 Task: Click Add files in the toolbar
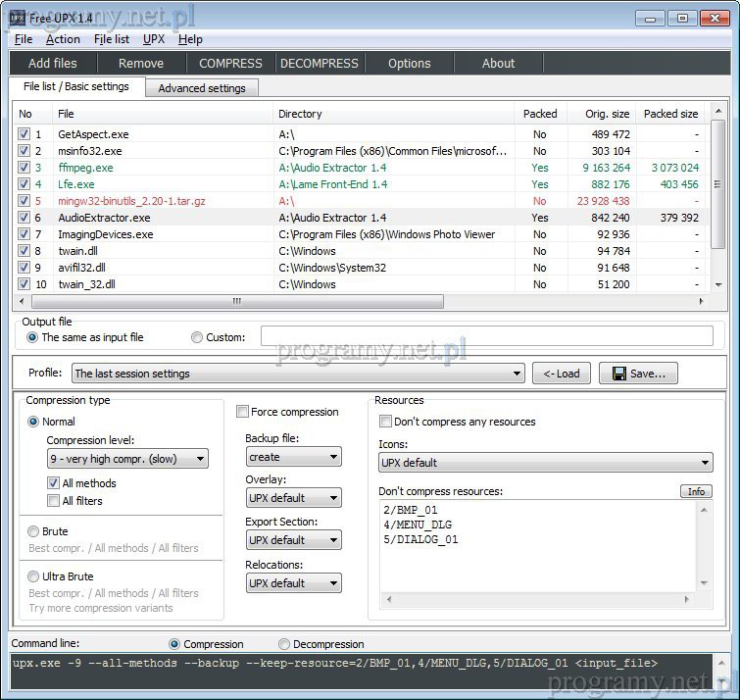[x=53, y=63]
